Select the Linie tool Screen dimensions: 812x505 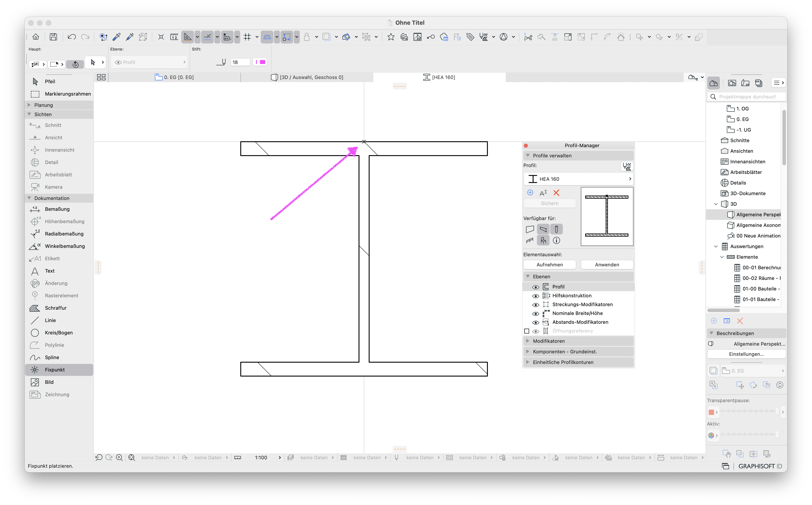click(x=59, y=320)
